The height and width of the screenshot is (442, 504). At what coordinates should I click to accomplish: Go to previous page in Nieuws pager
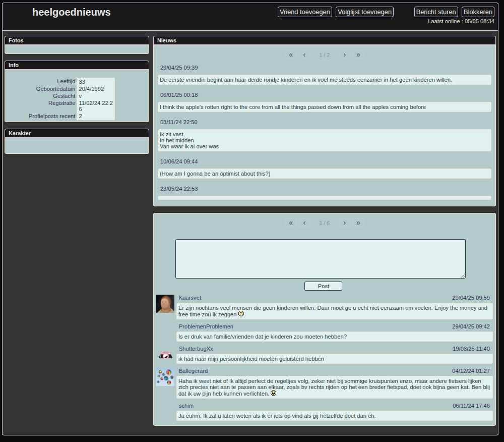pyautogui.click(x=304, y=54)
